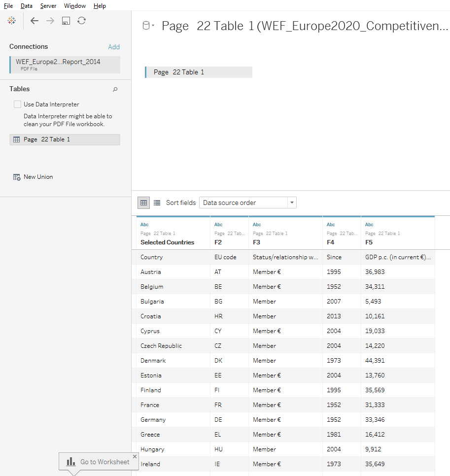Refresh the data source
Viewport: 450px width, 476px height.
[81, 21]
